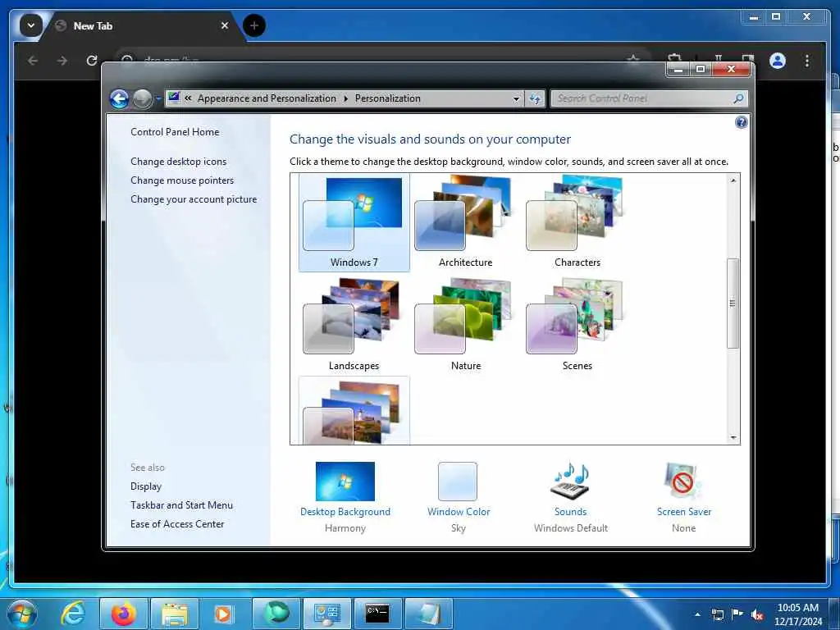Switch to the New Tab browser tab
840x630 pixels.
point(140,25)
